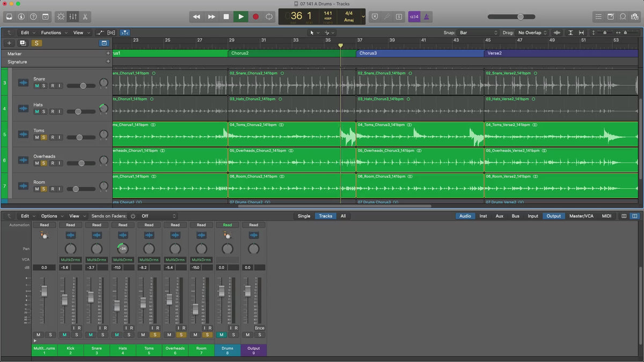Open the Snap dropdown set to Bar
This screenshot has height=362, width=644.
click(x=478, y=33)
